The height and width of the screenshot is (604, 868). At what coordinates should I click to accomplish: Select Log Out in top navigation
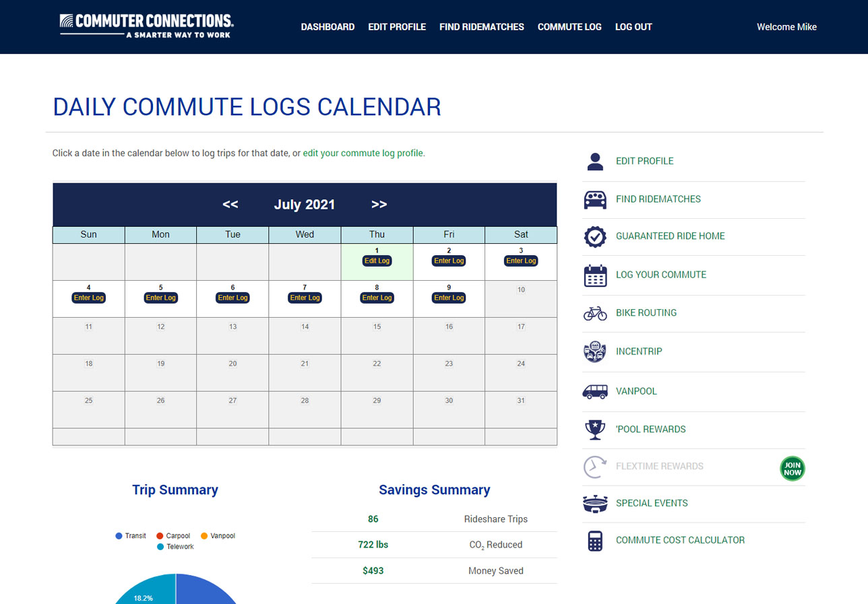coord(633,27)
